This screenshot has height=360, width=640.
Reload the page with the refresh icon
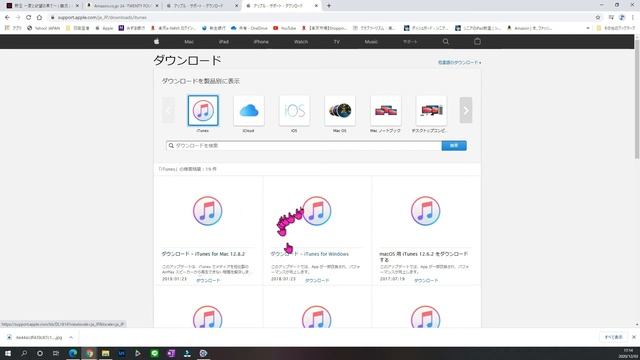(x=29, y=18)
